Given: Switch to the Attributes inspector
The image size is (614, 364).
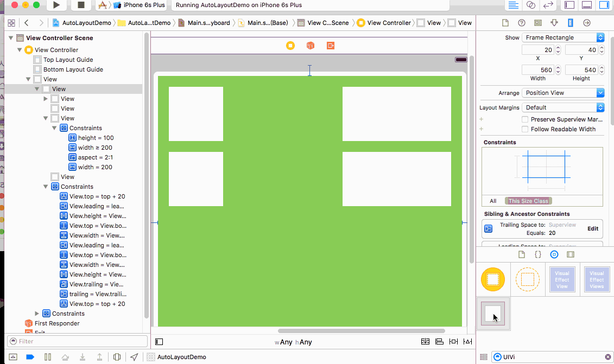Looking at the screenshot, I should 554,23.
